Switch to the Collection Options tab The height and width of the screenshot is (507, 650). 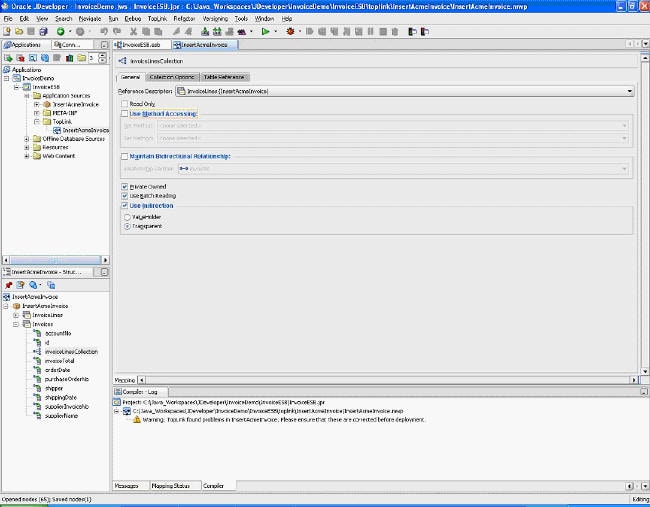click(x=172, y=77)
